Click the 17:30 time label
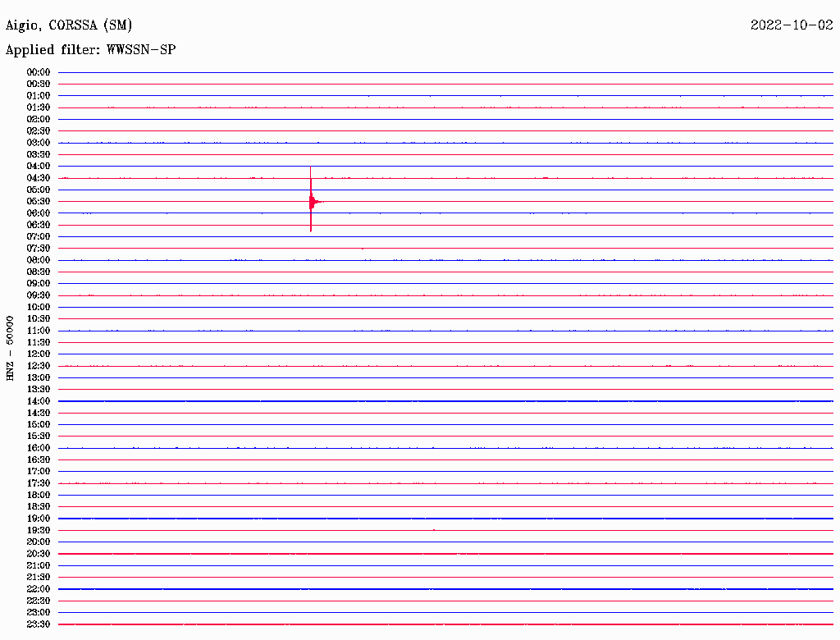Viewport: 840px width, 640px height. click(x=39, y=483)
